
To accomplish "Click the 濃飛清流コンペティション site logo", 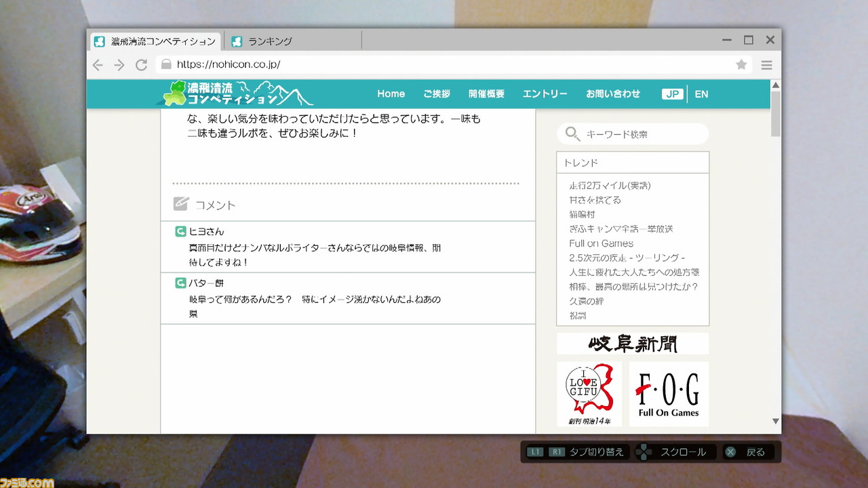I will [235, 94].
